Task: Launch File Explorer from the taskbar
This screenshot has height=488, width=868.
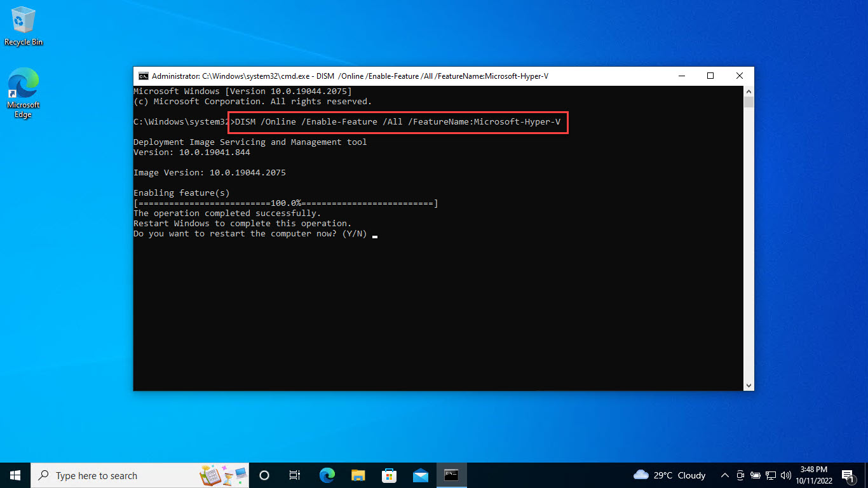Action: 358,475
